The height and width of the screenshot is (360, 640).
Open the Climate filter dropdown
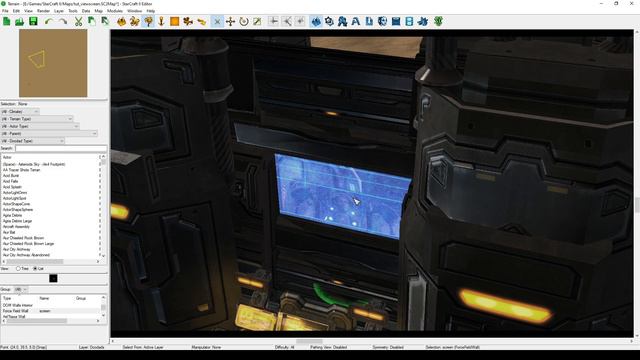[x=20, y=111]
